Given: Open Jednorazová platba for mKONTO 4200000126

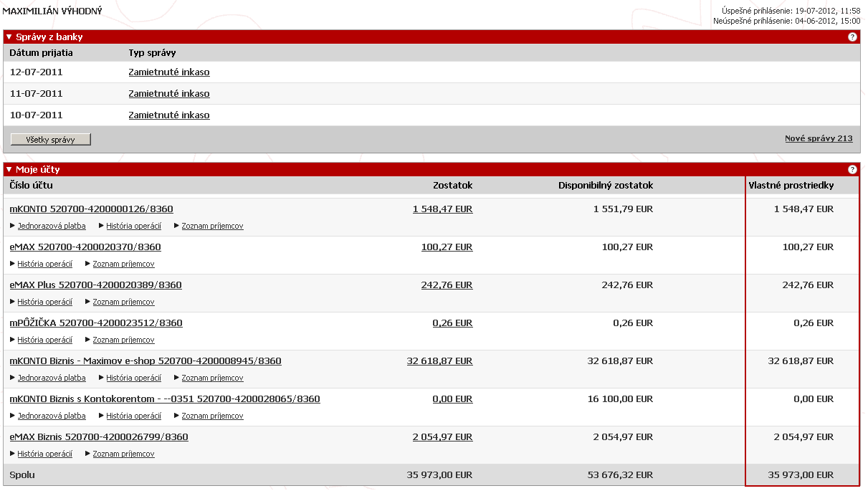Looking at the screenshot, I should pos(52,226).
